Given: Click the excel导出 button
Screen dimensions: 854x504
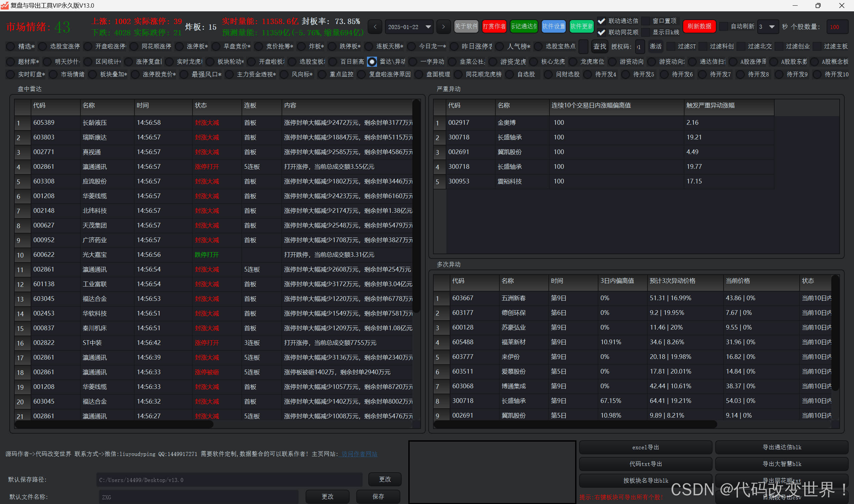Looking at the screenshot, I should pos(645,447).
